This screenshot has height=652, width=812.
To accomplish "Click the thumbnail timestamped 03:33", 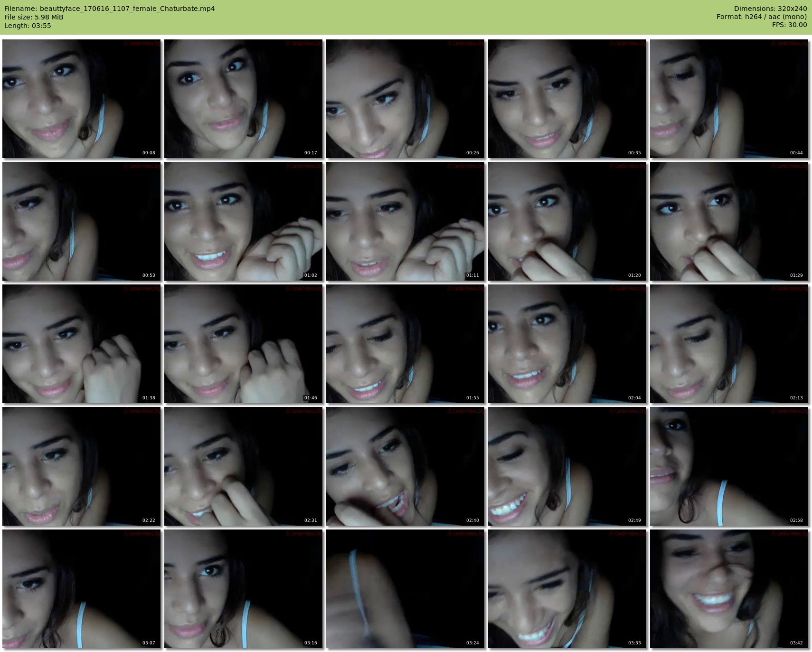I will [567, 589].
